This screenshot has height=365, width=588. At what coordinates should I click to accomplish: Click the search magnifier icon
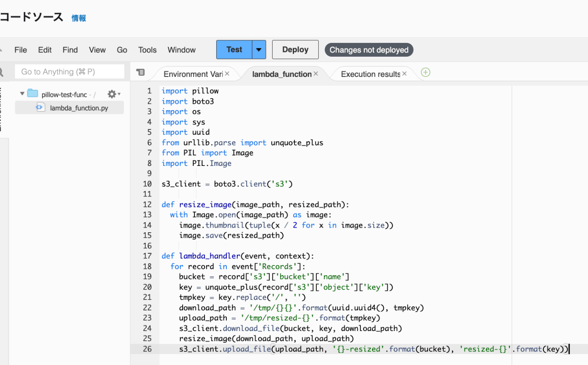[2, 72]
